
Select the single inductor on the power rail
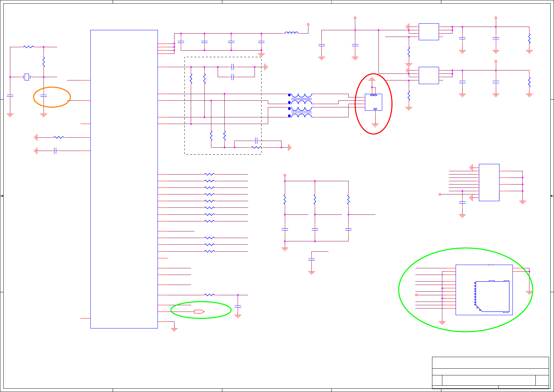pos(291,33)
